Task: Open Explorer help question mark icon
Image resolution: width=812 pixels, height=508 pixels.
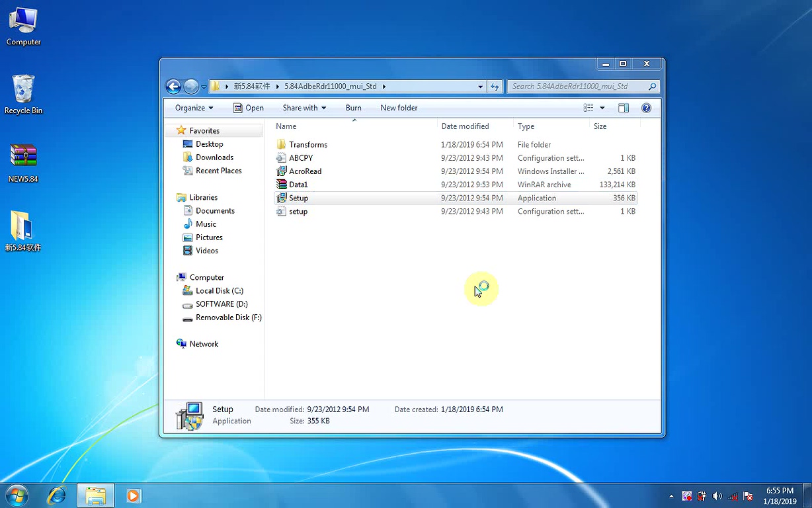Action: coord(646,108)
